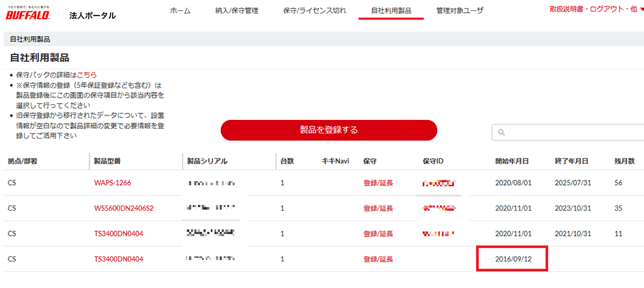This screenshot has height=288, width=644.
Task: Open product WS5600DN2406S2
Action: coord(124,208)
